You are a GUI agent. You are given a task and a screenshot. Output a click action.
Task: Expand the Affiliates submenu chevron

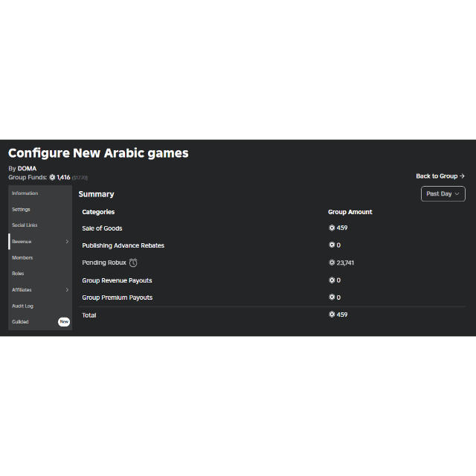[x=67, y=290]
